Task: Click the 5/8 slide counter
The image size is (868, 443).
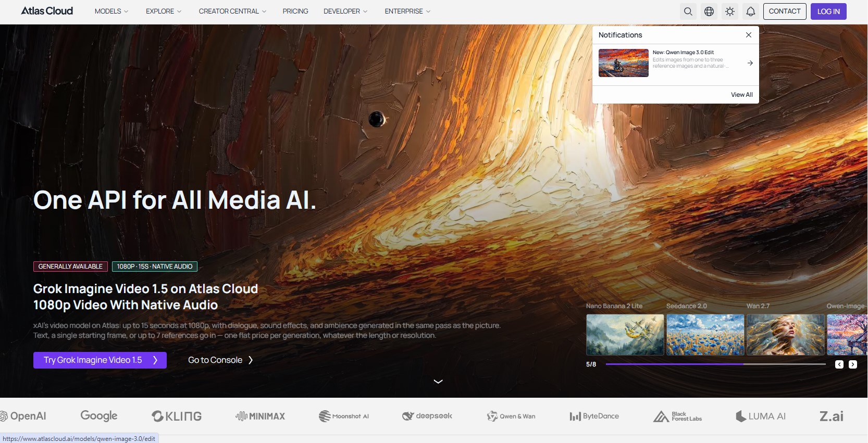Action: click(x=591, y=364)
